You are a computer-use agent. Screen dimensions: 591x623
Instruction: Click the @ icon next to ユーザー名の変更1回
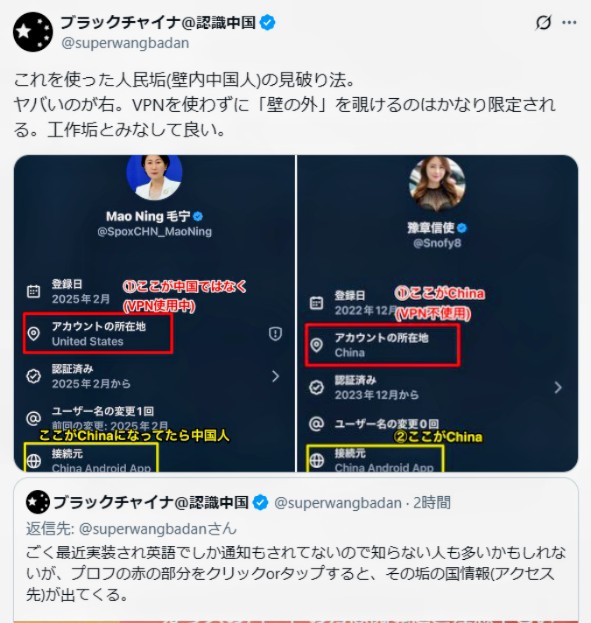tap(34, 418)
